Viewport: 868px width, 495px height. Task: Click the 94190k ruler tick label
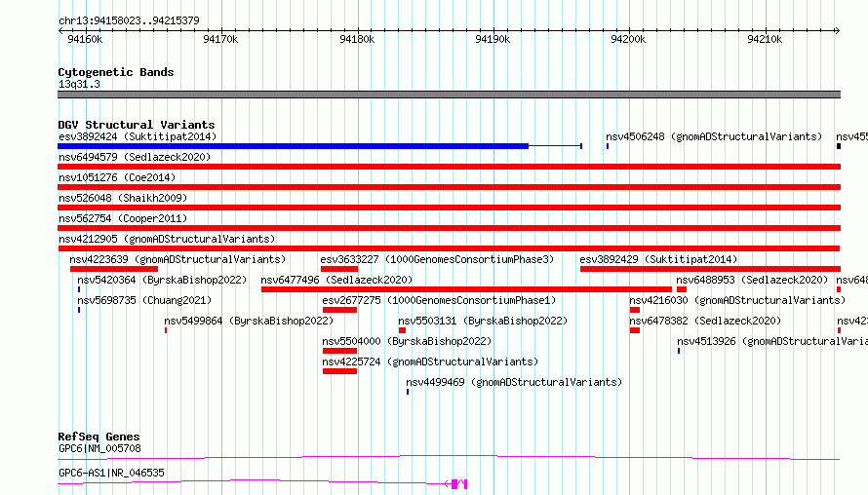493,39
